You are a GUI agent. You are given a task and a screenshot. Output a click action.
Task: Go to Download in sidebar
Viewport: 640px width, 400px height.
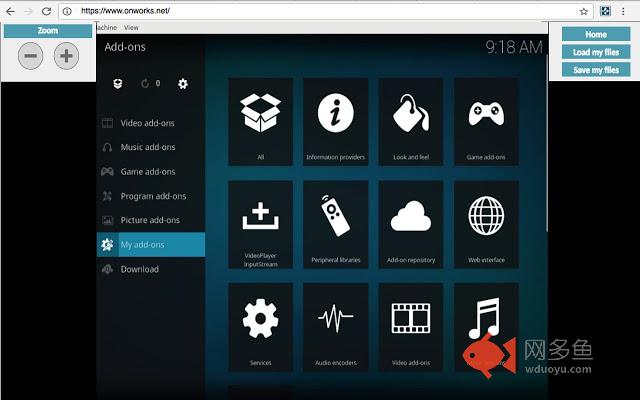(x=139, y=269)
